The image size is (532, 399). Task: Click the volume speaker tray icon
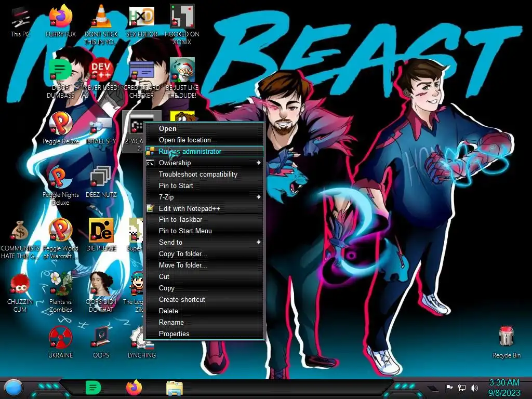[474, 388]
